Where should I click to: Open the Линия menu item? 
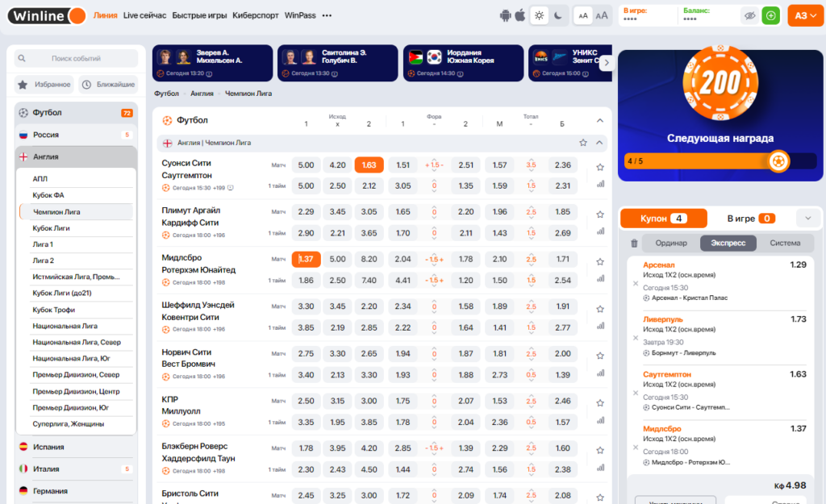coord(106,15)
